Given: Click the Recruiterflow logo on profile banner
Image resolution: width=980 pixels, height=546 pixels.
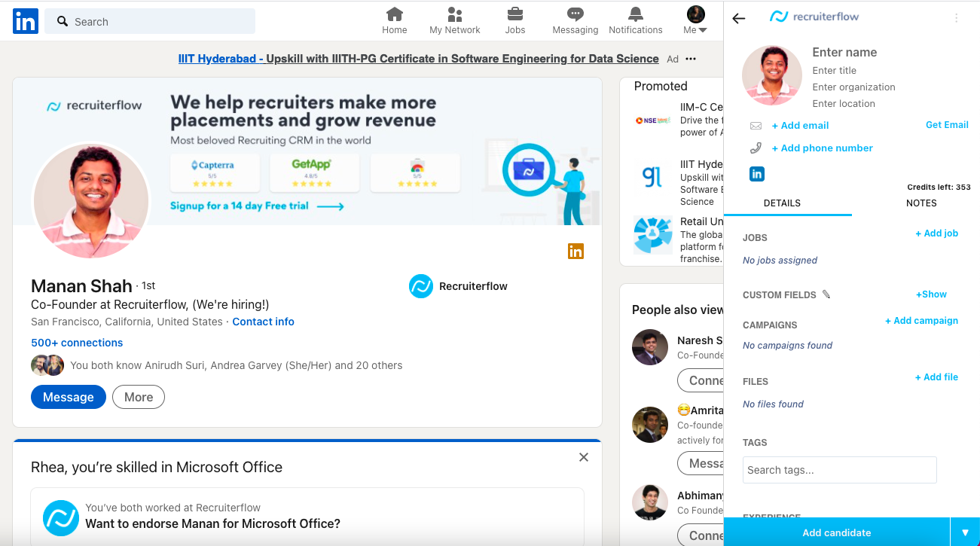Looking at the screenshot, I should (94, 106).
